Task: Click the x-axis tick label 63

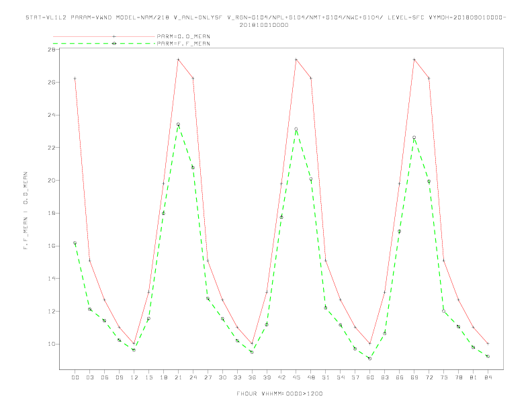Action: click(385, 377)
